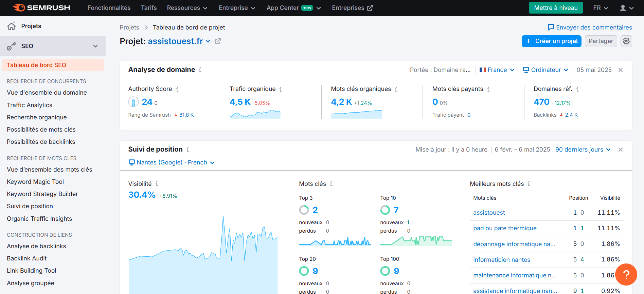The height and width of the screenshot is (294, 644).
Task: Collapse the SEO sidebar section
Action: point(95,46)
